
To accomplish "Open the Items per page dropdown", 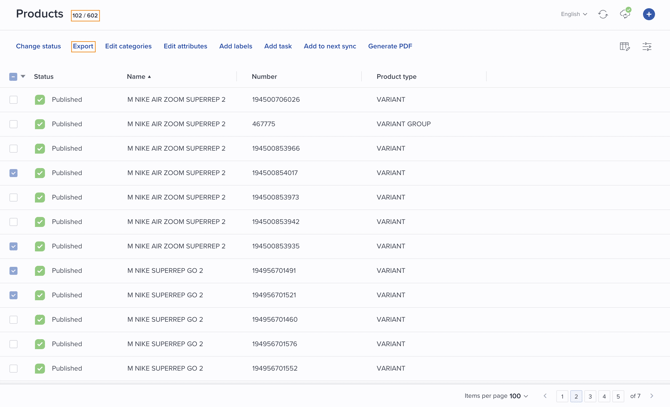I will [519, 396].
